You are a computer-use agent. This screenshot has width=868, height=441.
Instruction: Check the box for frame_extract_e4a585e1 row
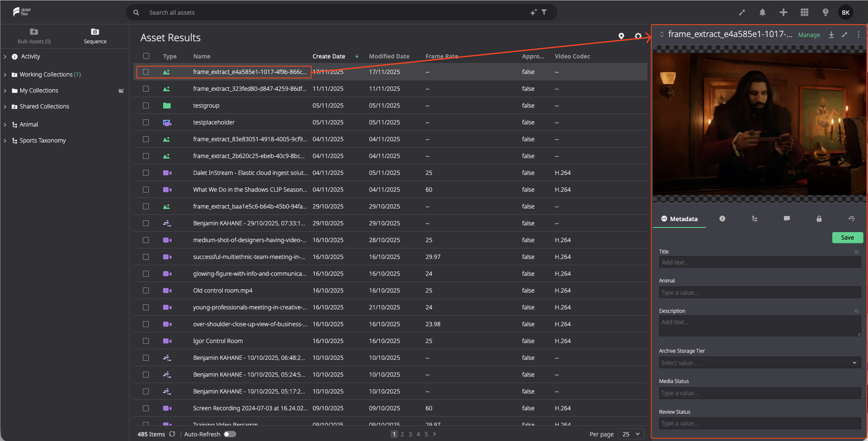coord(146,72)
